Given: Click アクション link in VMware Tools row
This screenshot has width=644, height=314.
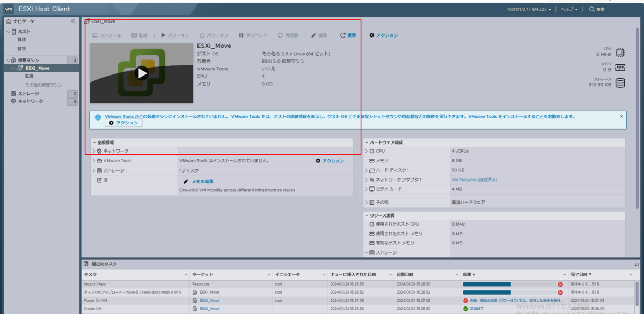Looking at the screenshot, I should click(330, 161).
